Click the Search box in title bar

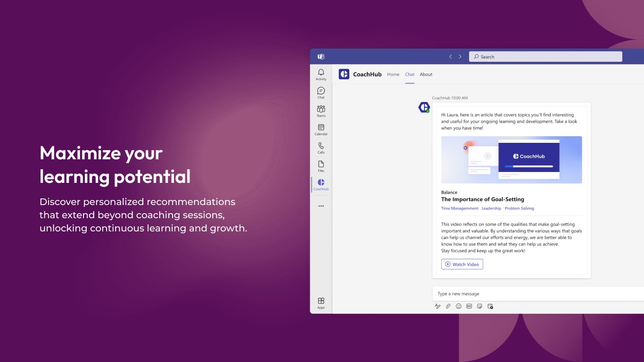[x=545, y=57]
